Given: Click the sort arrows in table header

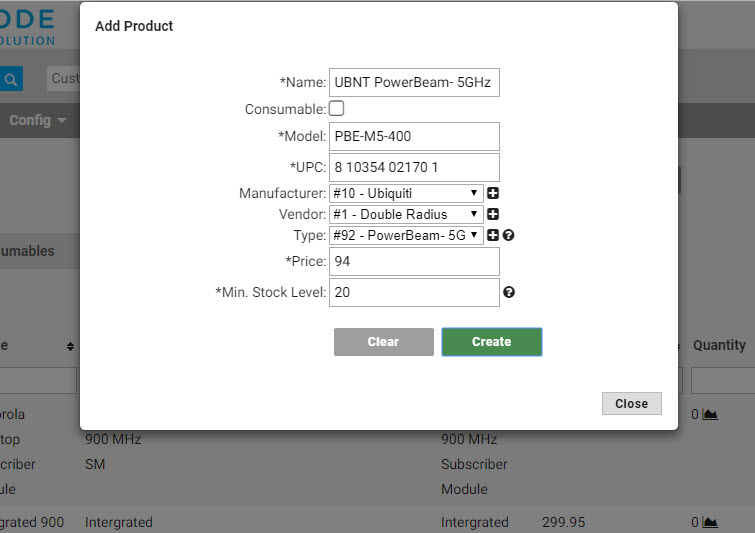Looking at the screenshot, I should click(70, 346).
